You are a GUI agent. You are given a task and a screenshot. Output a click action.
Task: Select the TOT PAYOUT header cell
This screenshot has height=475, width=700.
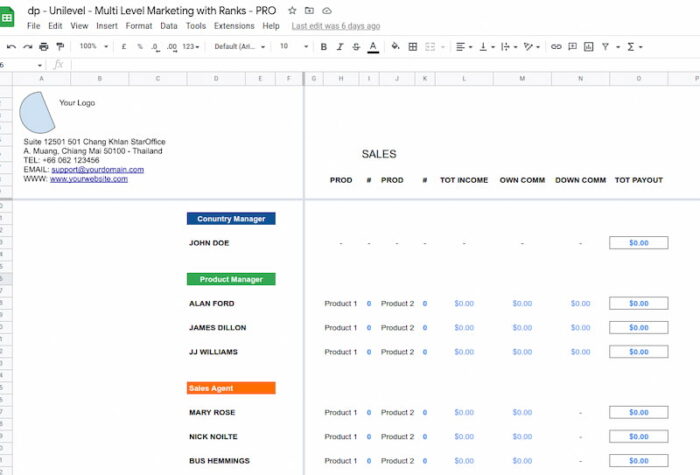(638, 180)
